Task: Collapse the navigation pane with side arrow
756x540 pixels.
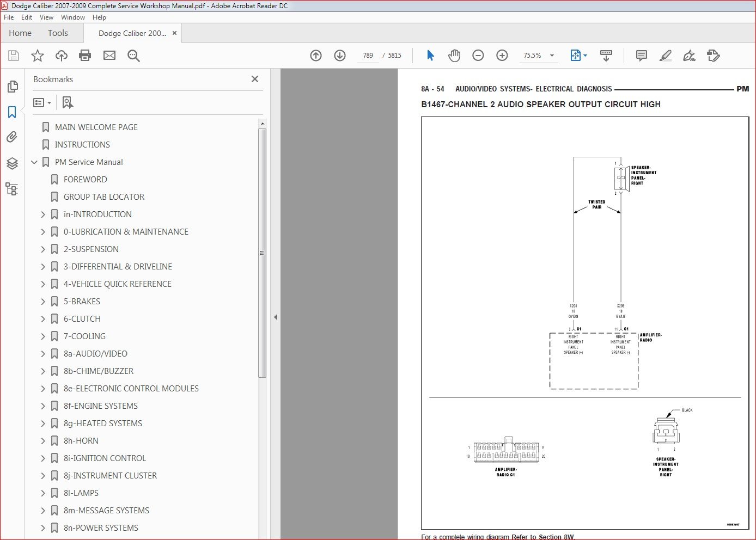Action: click(x=276, y=317)
